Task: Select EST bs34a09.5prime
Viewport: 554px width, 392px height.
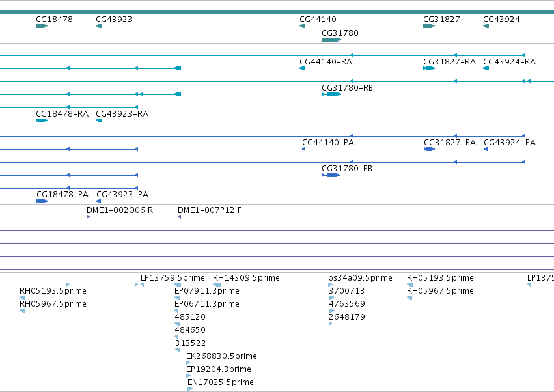Action: (x=360, y=278)
